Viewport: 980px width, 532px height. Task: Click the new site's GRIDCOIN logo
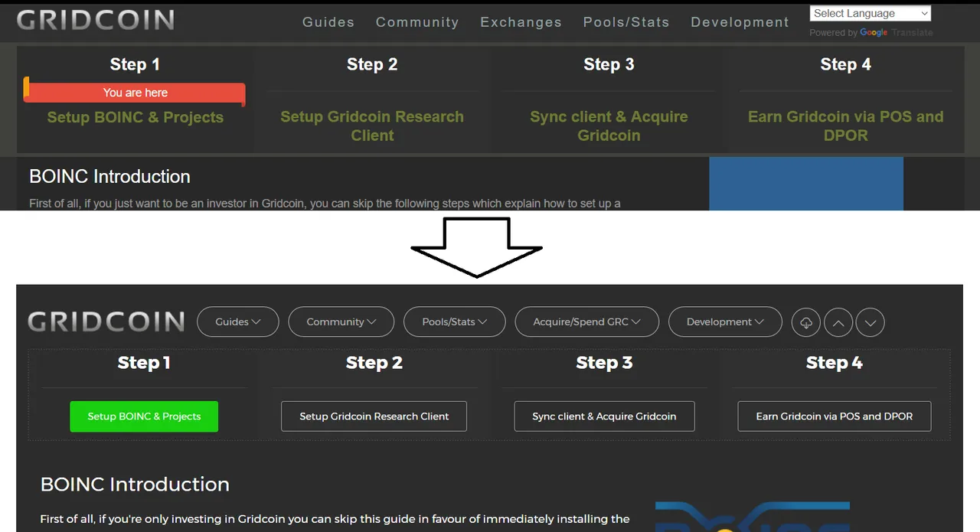coord(106,321)
